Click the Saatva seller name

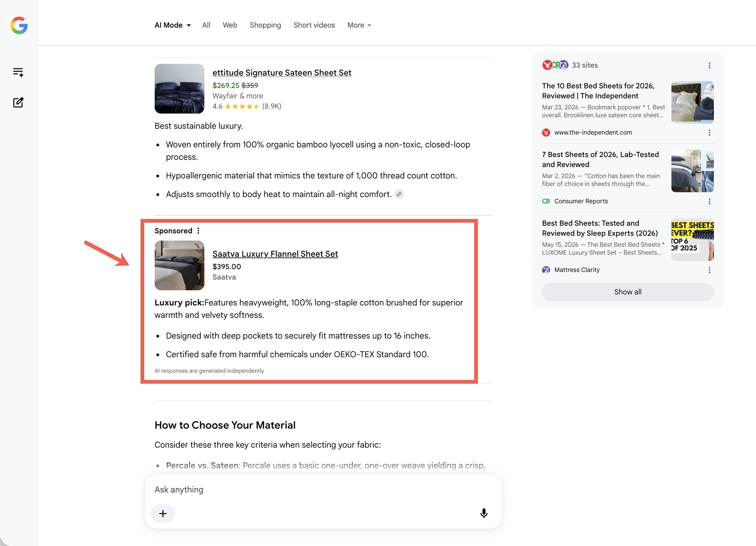tap(224, 277)
